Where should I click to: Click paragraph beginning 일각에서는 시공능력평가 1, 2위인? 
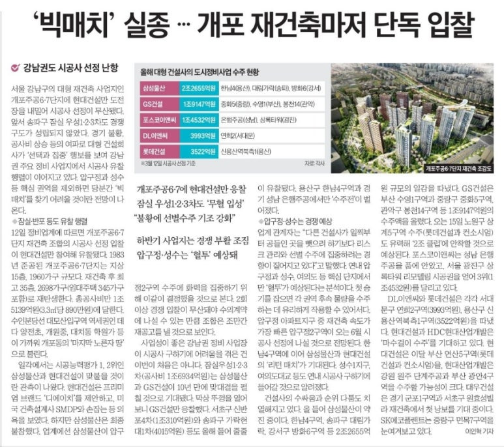point(68,398)
